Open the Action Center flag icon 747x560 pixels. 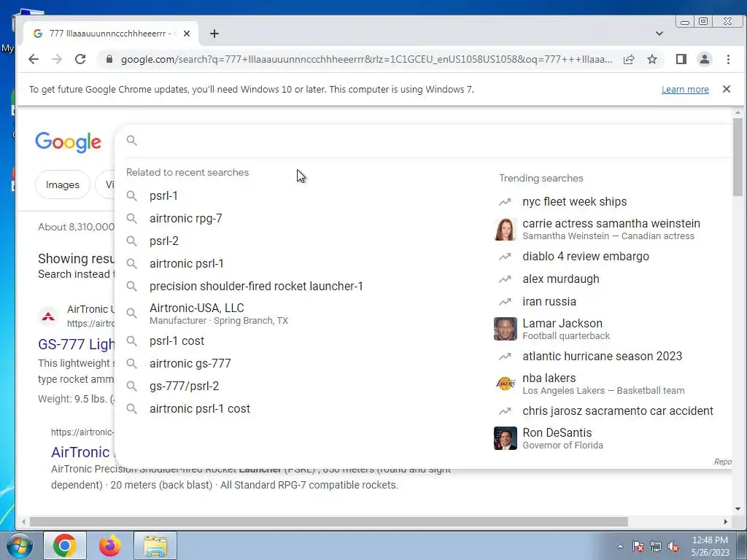(638, 547)
